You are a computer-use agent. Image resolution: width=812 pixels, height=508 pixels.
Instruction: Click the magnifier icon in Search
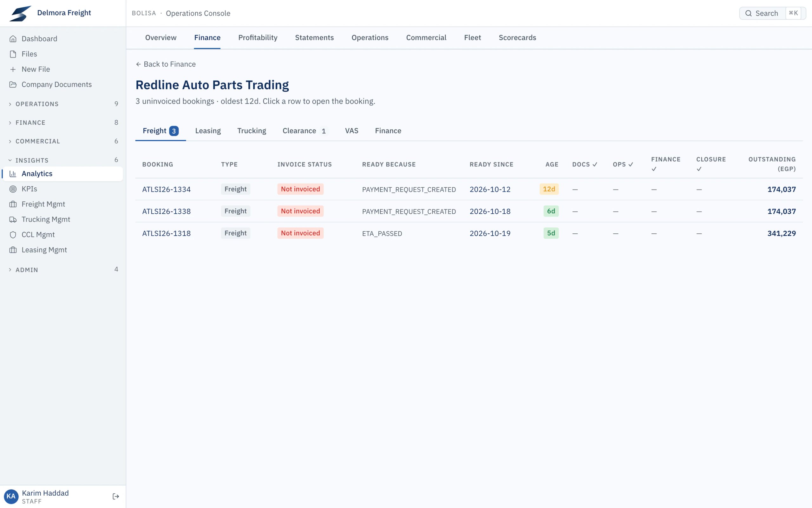[x=749, y=13]
